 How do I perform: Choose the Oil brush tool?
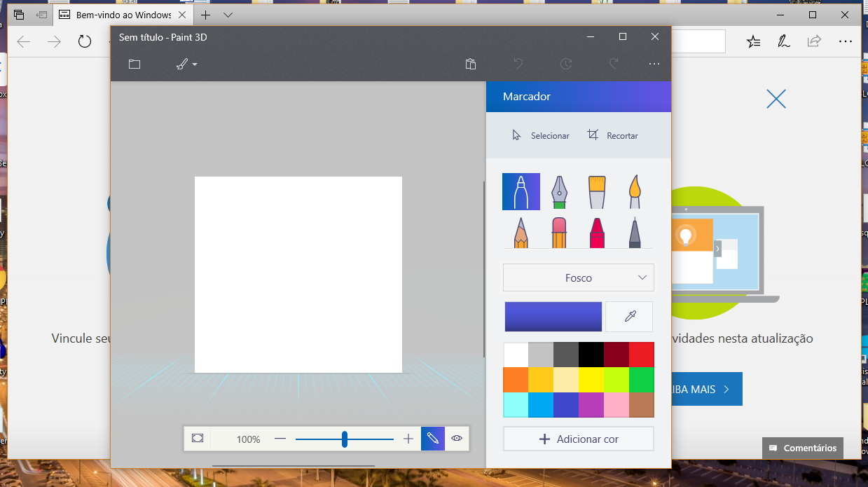point(596,192)
